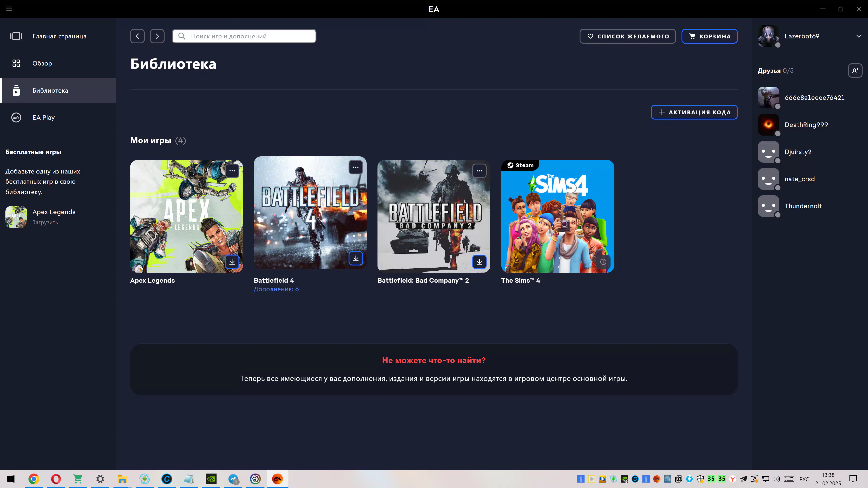Open File Explorer from taskbar
This screenshot has height=488, width=868.
[122, 479]
